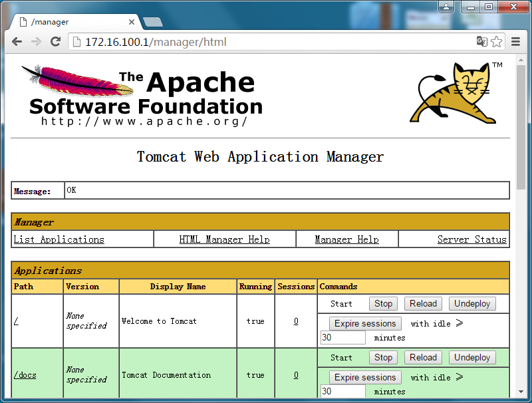Reload the page with the refresh icon
The height and width of the screenshot is (403, 532).
coord(55,42)
